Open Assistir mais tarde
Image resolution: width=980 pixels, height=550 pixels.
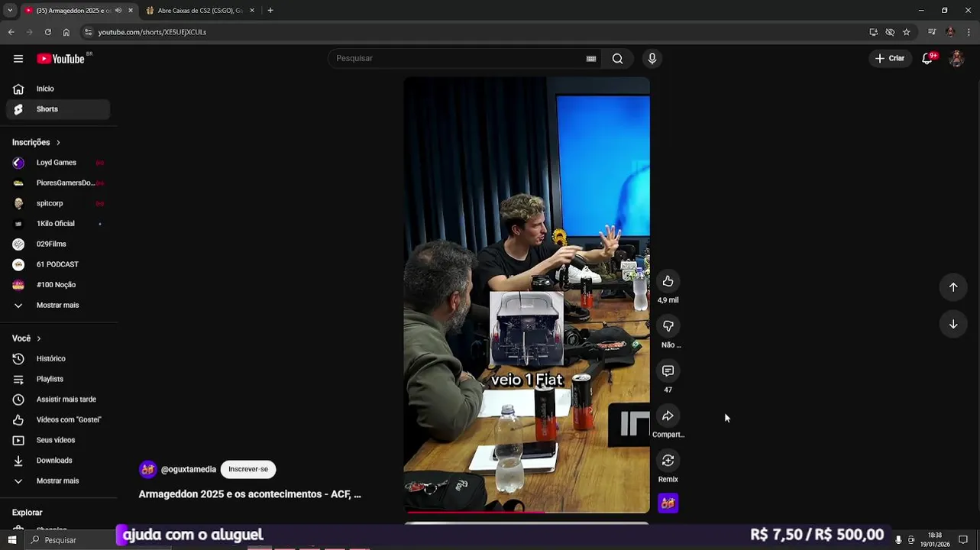[x=58, y=400]
